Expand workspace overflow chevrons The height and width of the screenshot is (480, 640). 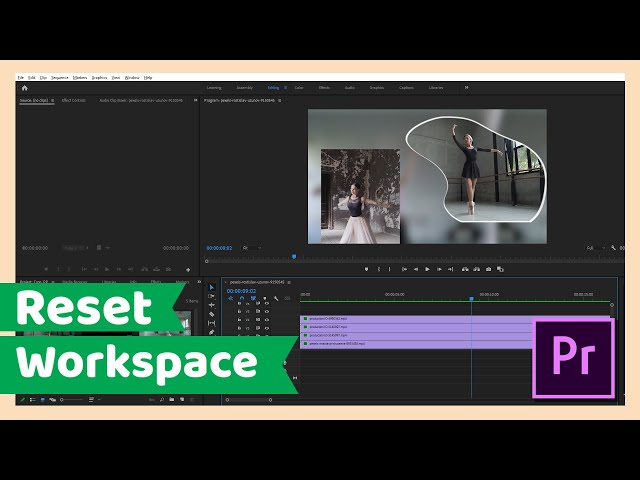point(467,87)
